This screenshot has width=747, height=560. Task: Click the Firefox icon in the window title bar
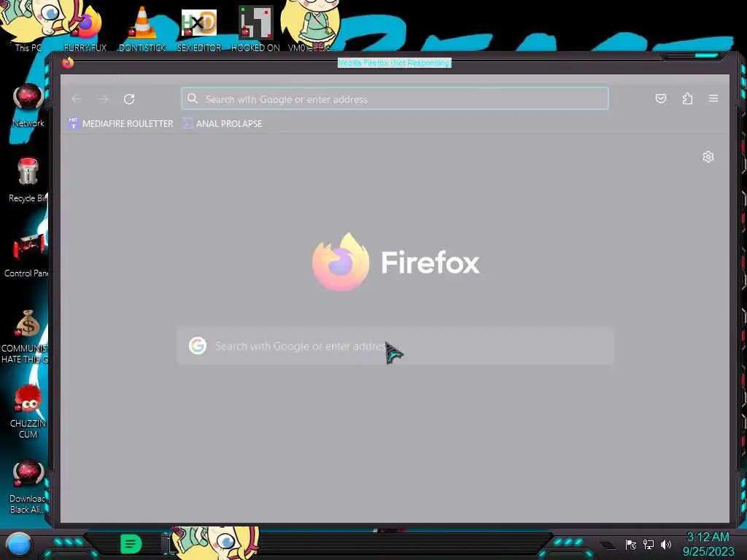68,63
